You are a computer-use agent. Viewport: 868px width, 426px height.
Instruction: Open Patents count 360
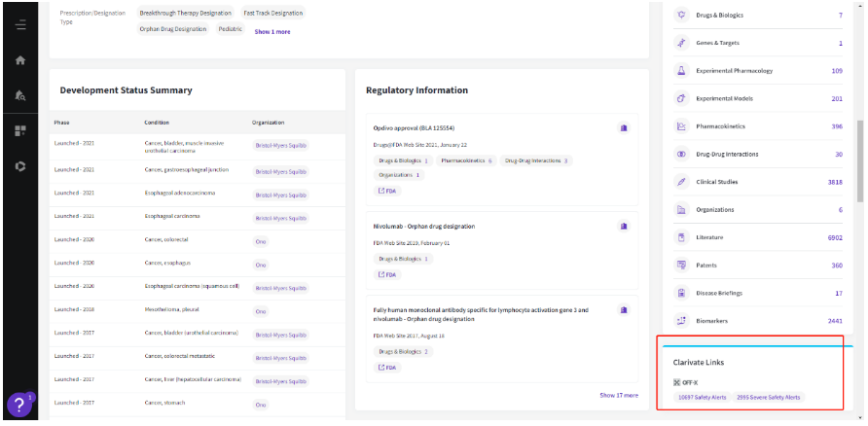click(x=837, y=265)
